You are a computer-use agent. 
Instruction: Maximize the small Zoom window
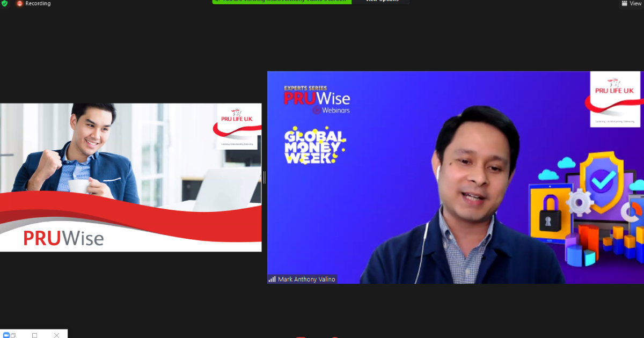34,335
